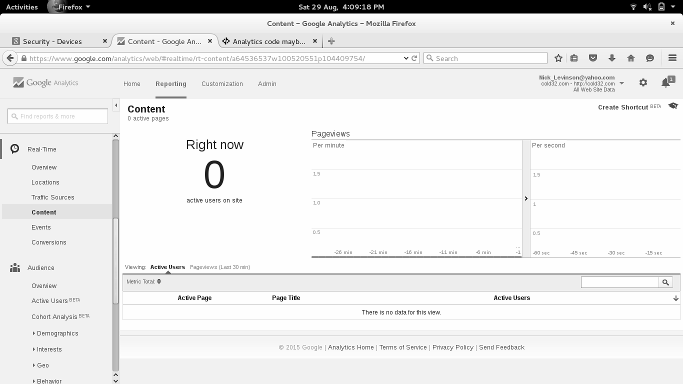The width and height of the screenshot is (683, 384).
Task: Open the Hello chat bubble icon
Action: [650, 58]
